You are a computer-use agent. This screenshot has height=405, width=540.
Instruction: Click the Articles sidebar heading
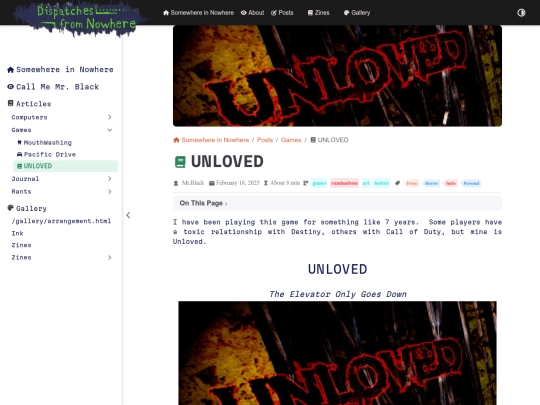tap(33, 104)
